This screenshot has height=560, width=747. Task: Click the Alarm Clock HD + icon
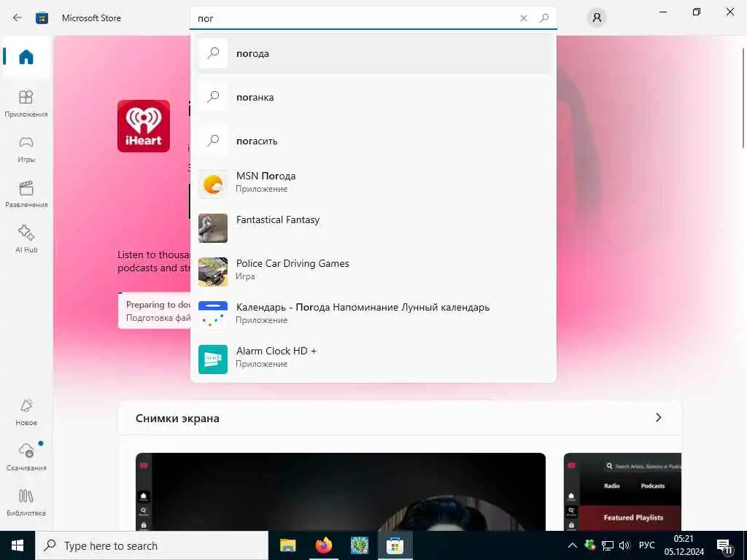[x=213, y=359]
